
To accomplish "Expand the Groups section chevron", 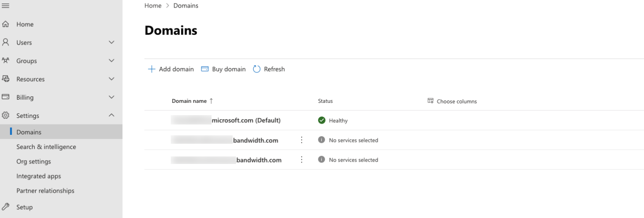I will click(x=112, y=61).
